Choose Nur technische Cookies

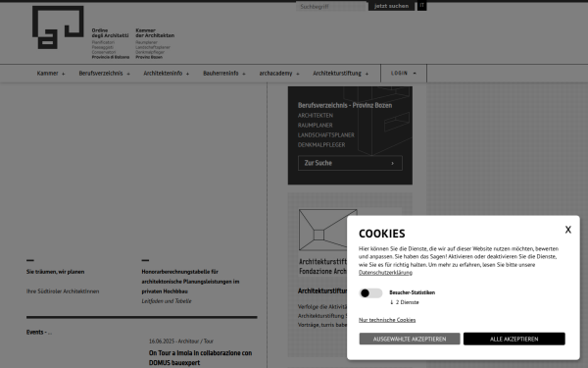[387, 320]
